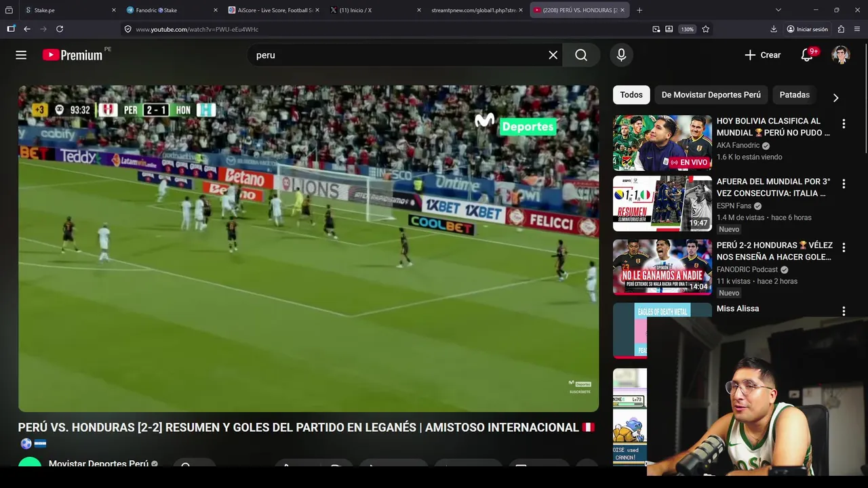Select the Patadas filter chip

pos(795,95)
